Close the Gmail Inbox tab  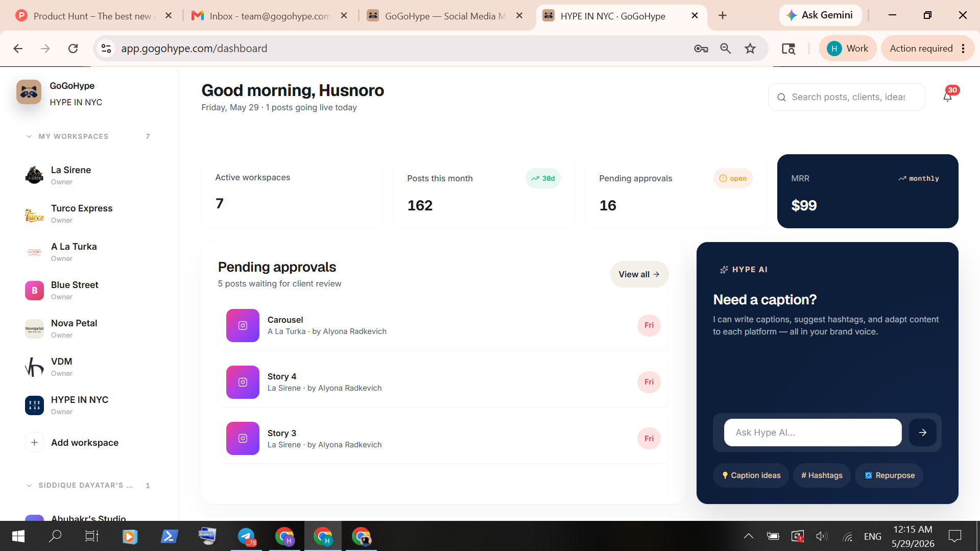pos(344,16)
